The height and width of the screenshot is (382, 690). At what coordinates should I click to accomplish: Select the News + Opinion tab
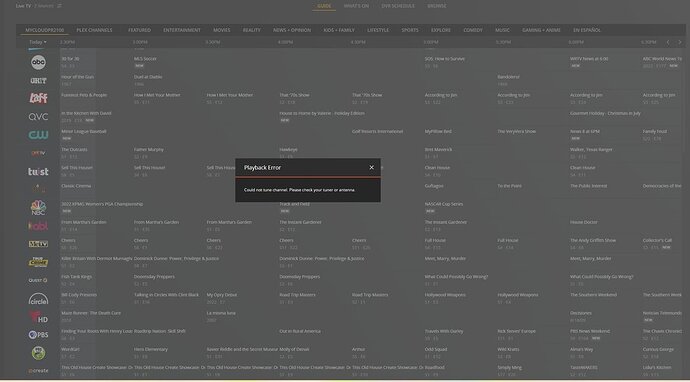(292, 30)
